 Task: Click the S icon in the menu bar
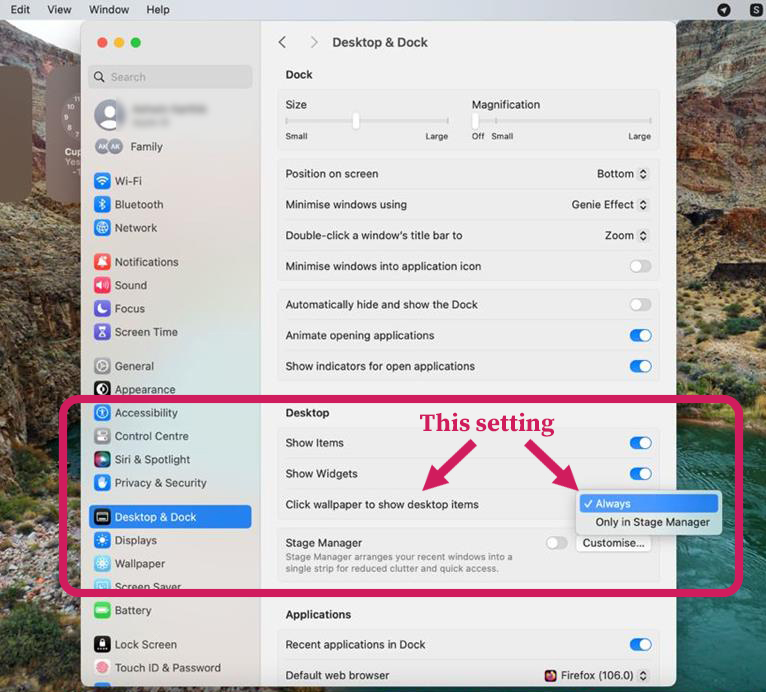point(756,10)
